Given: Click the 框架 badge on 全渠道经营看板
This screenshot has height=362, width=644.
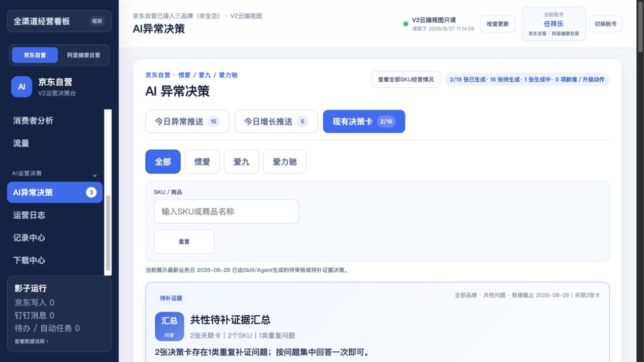Looking at the screenshot, I should point(97,21).
